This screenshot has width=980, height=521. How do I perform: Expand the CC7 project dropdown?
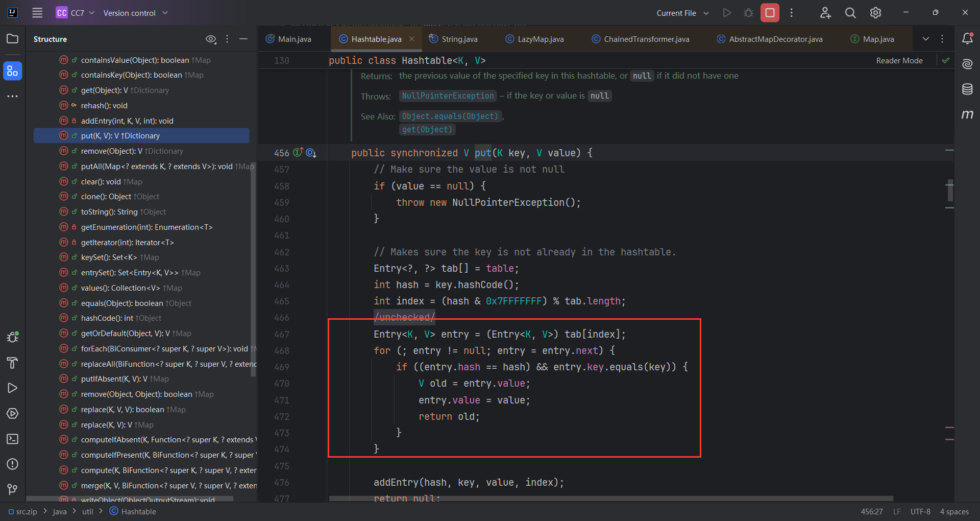(x=76, y=13)
